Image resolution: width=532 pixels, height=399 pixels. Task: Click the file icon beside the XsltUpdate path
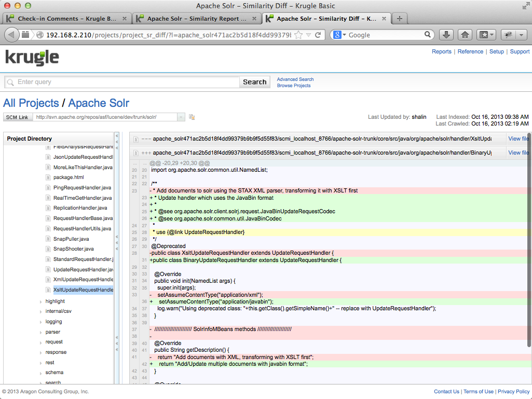(135, 139)
